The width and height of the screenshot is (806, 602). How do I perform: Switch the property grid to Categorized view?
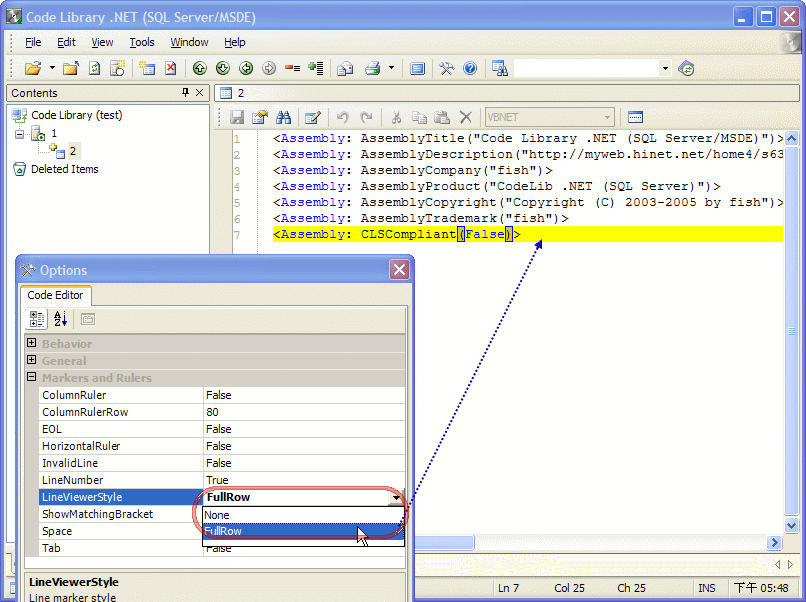(x=36, y=319)
